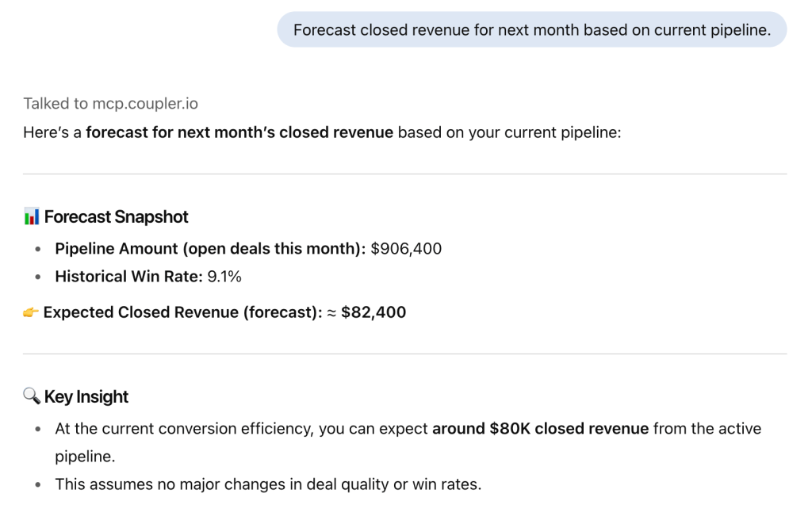Click the divider line above Forecast Snapshot
This screenshot has width=812, height=505.
[x=404, y=174]
